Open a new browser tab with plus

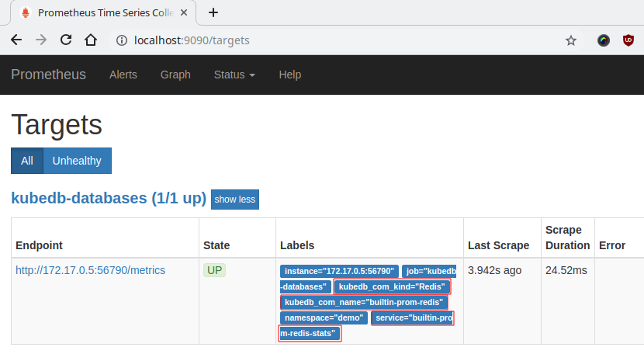pos(213,12)
